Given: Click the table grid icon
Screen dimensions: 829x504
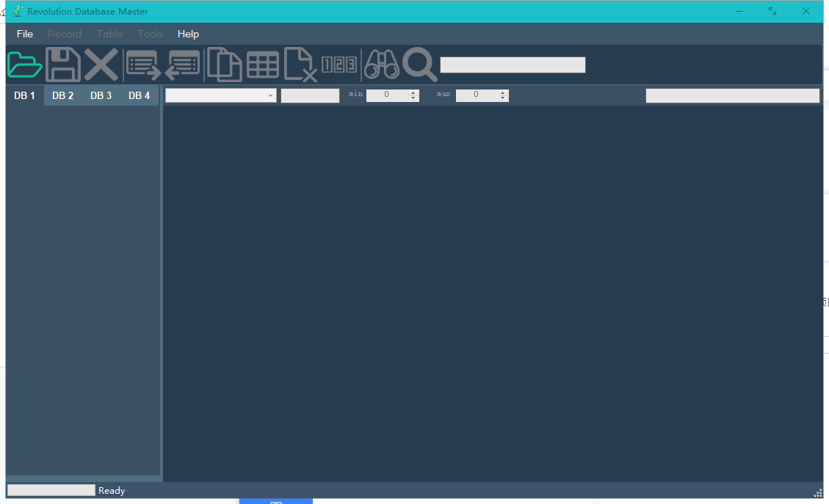Looking at the screenshot, I should 262,65.
